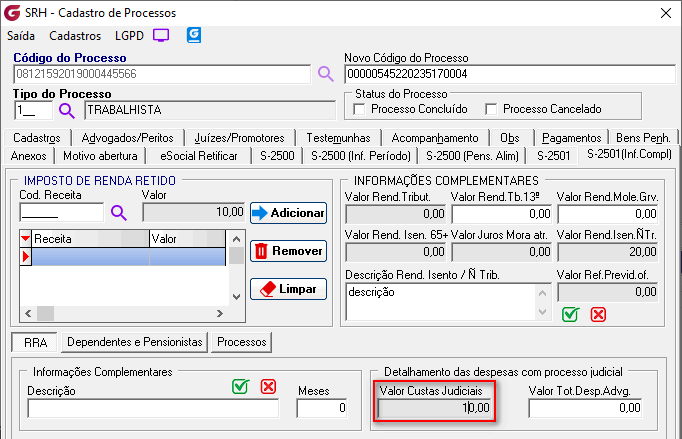Viewport: 682px width, 439px height.
Task: Switch to Testemunhas tab
Action: click(x=338, y=138)
